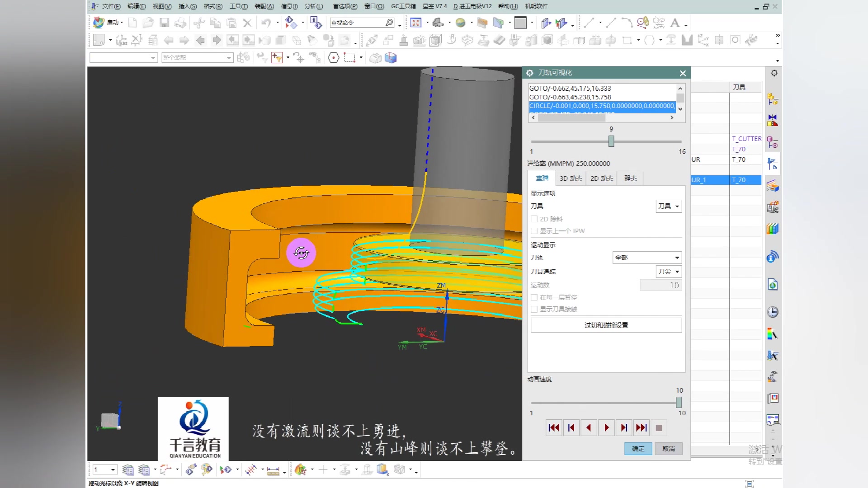The width and height of the screenshot is (868, 488).
Task: Click the clock history sidebar icon
Action: tap(773, 312)
